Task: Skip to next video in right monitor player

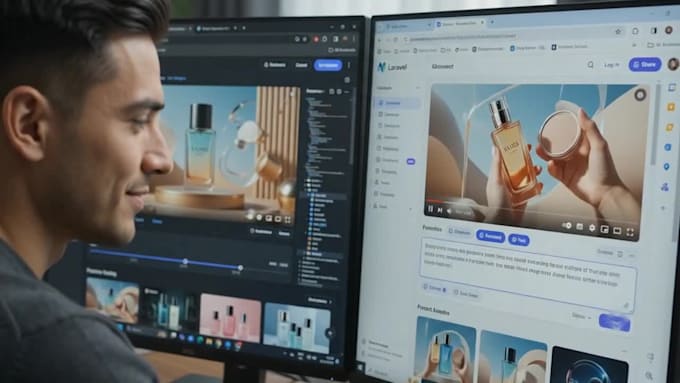Action: (440, 210)
